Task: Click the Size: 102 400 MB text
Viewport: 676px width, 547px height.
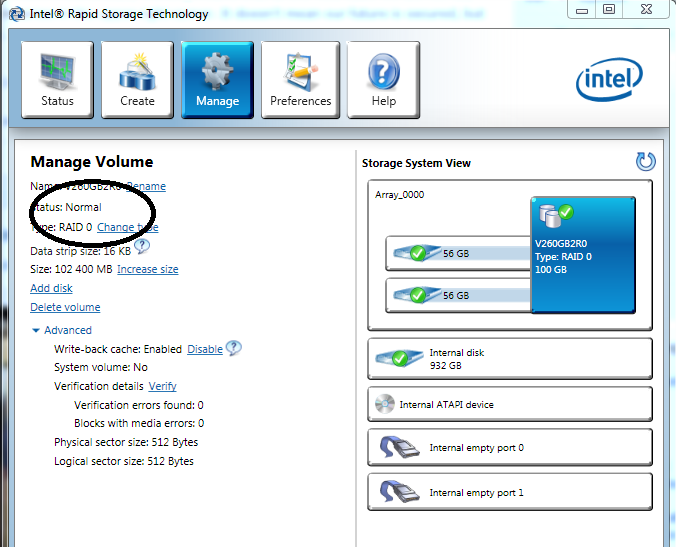Action: [71, 269]
